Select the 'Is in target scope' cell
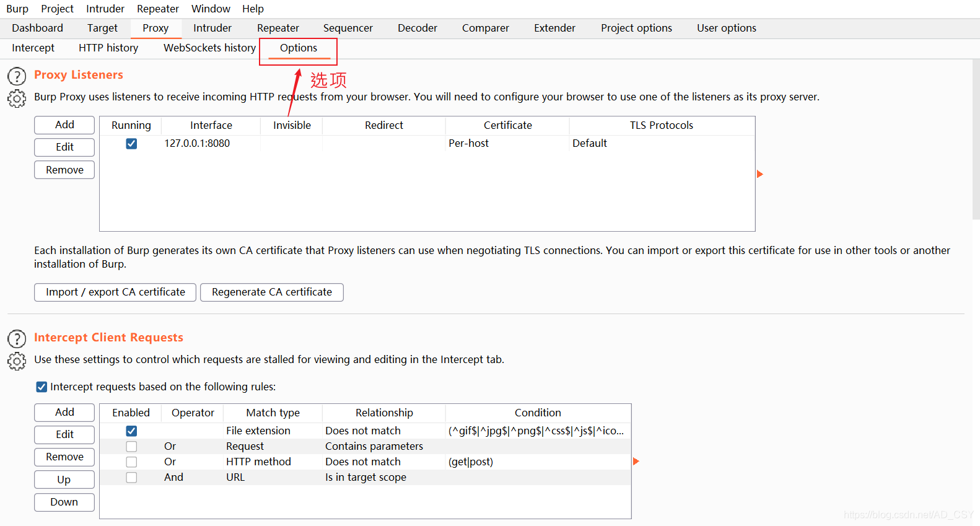Image resolution: width=980 pixels, height=526 pixels. pyautogui.click(x=384, y=477)
